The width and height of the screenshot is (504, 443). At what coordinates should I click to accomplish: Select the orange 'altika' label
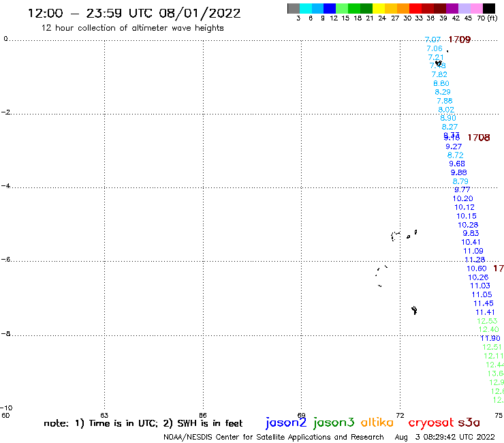(x=377, y=423)
